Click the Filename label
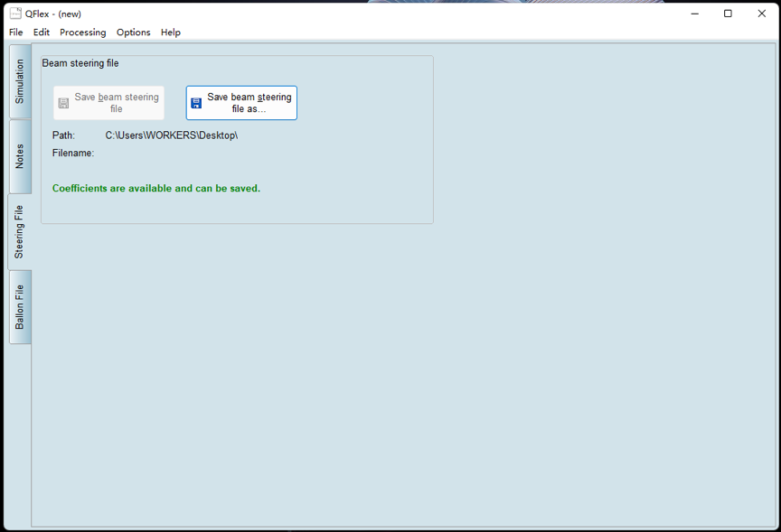The image size is (781, 532). 73,154
